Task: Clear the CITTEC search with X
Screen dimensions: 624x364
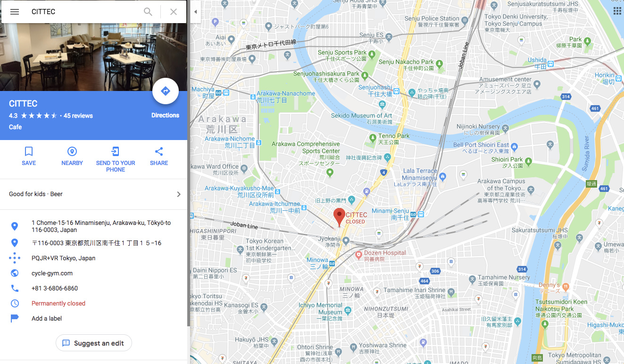Action: coord(174,12)
